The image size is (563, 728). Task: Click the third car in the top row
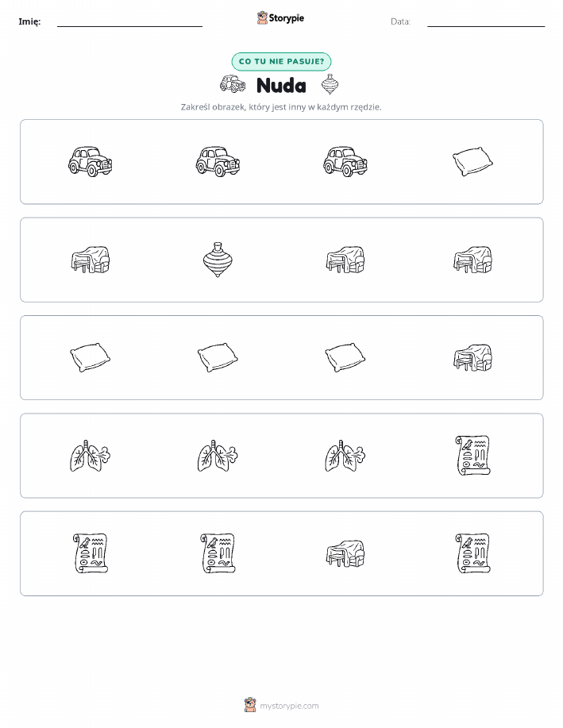tap(345, 162)
